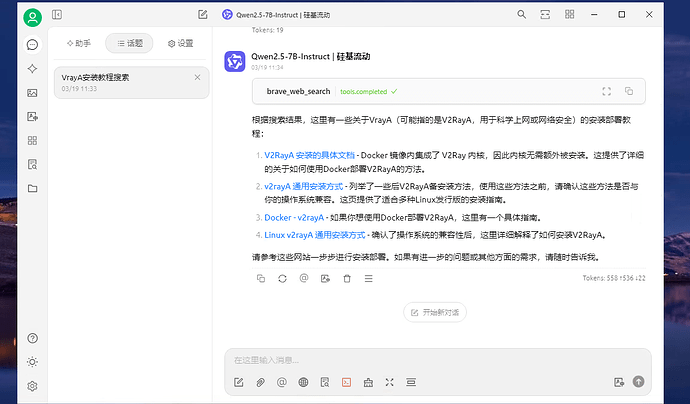Select the VrayA安装教程搜索 topic
Image resolution: width=690 pixels, height=404 pixels.
tap(131, 82)
